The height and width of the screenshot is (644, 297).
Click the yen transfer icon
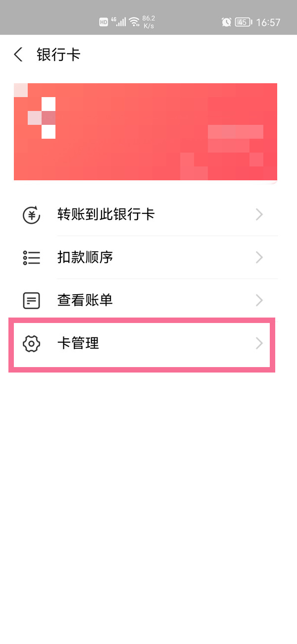coord(32,215)
